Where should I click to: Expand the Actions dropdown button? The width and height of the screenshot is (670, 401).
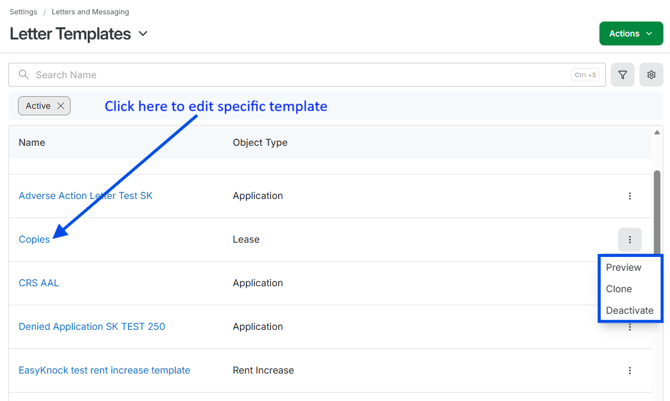631,33
